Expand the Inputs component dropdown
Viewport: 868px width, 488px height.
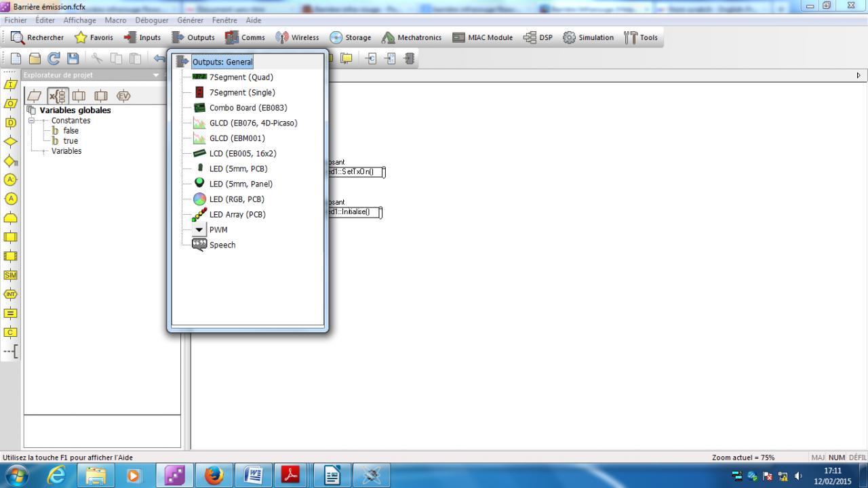pyautogui.click(x=142, y=38)
